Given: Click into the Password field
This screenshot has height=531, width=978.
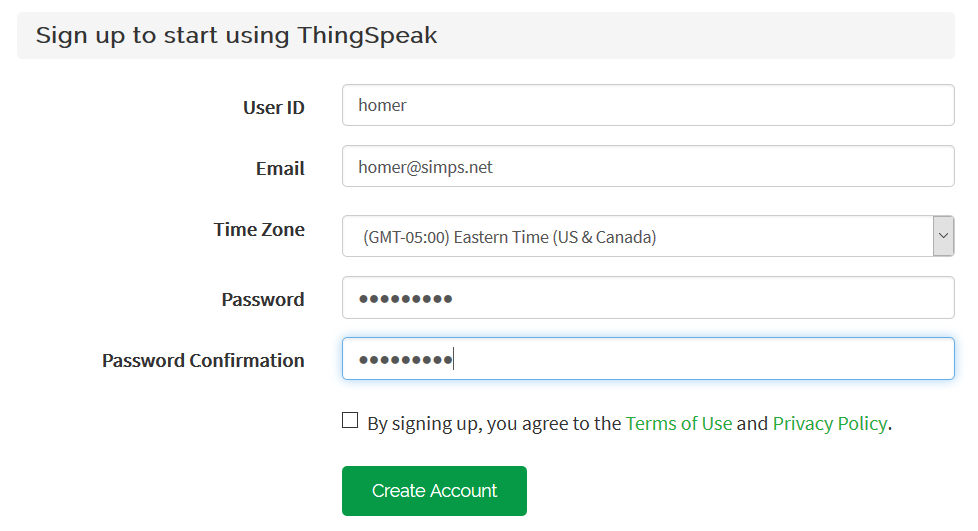Looking at the screenshot, I should [x=647, y=298].
